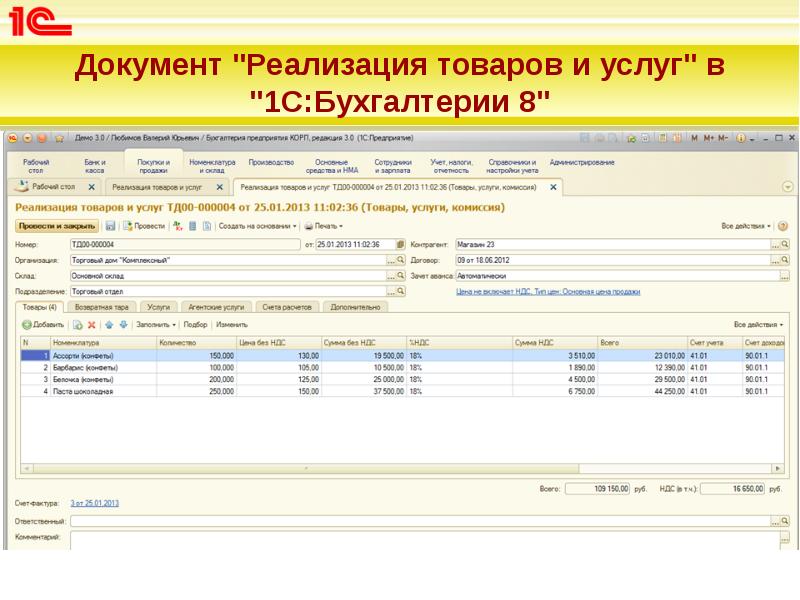Select row Барбарис (конфеты)
Viewport: 800px width, 600px height.
tap(402, 367)
